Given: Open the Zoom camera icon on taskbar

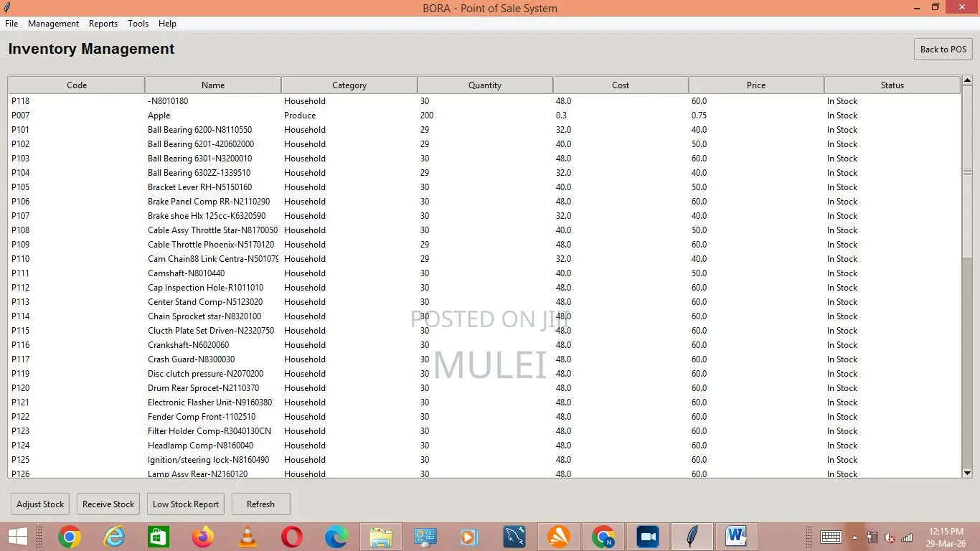Looking at the screenshot, I should [648, 537].
